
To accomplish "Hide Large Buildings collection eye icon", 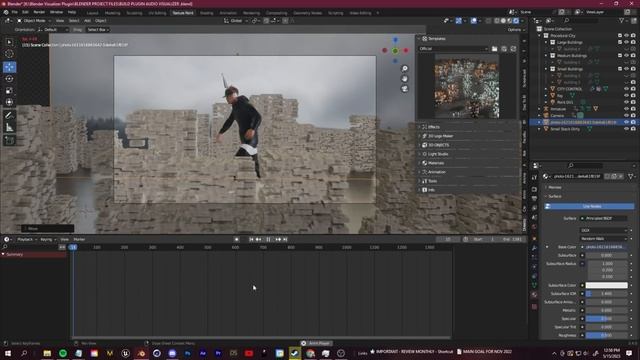I will (x=627, y=42).
